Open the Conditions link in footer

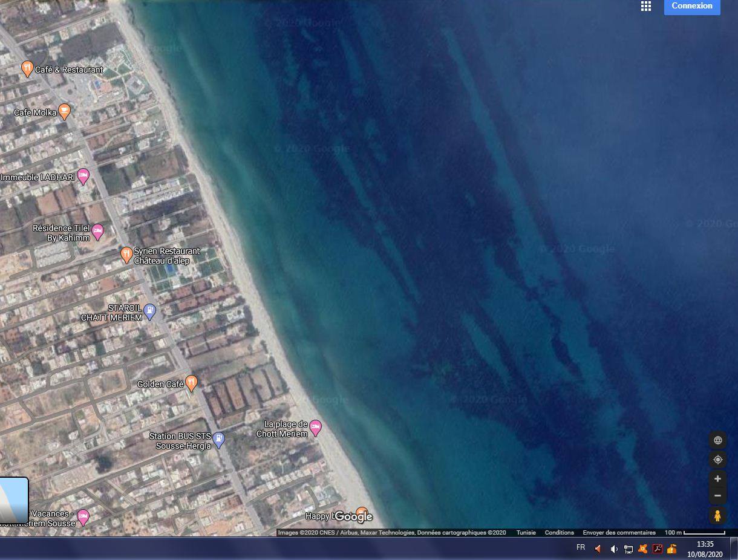click(x=559, y=533)
